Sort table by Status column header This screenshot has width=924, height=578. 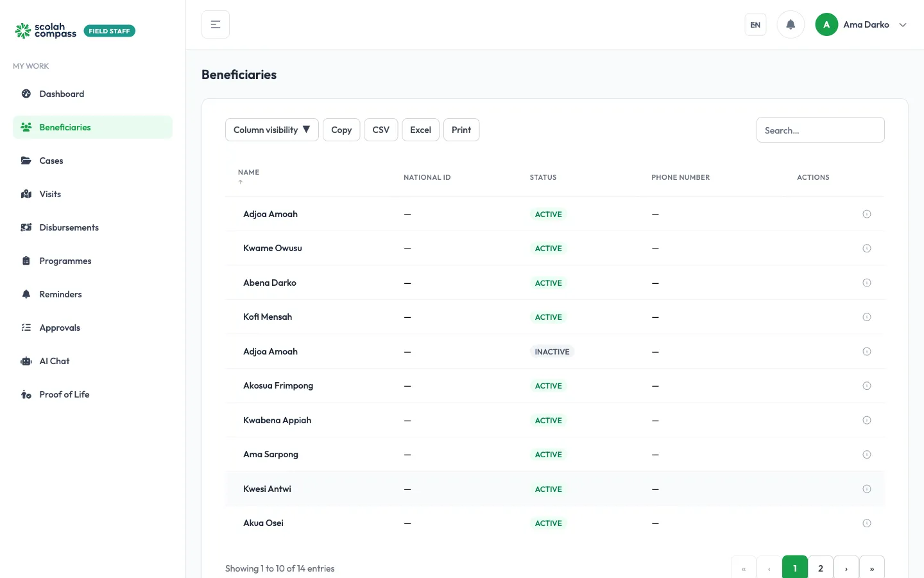543,177
